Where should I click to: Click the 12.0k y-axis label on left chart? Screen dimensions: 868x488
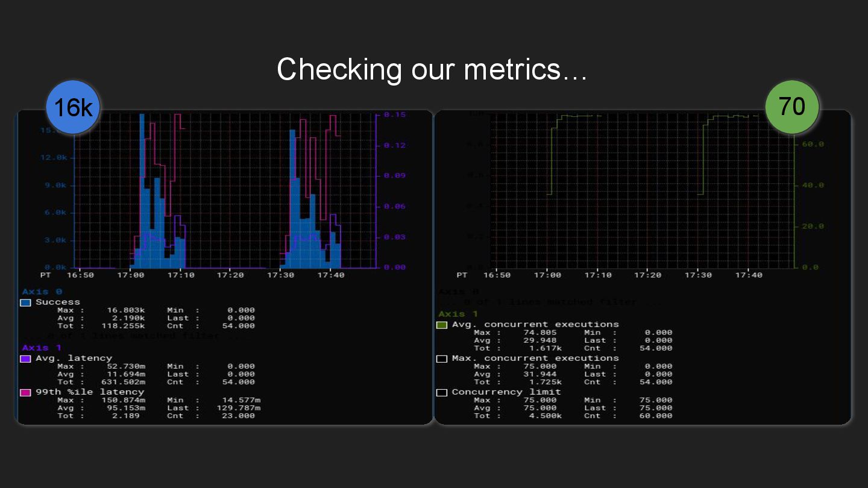pyautogui.click(x=54, y=157)
